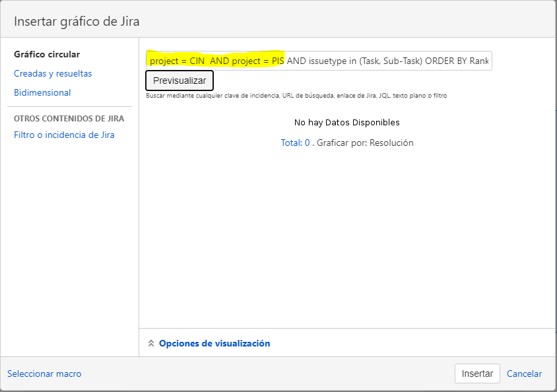Switch to Creadas y resueltas chart

pos(53,73)
